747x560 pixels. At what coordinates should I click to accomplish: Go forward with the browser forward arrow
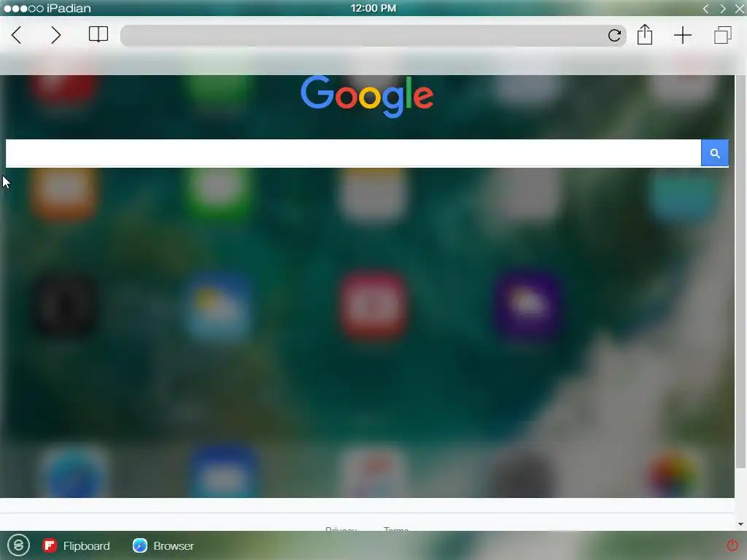(x=55, y=35)
